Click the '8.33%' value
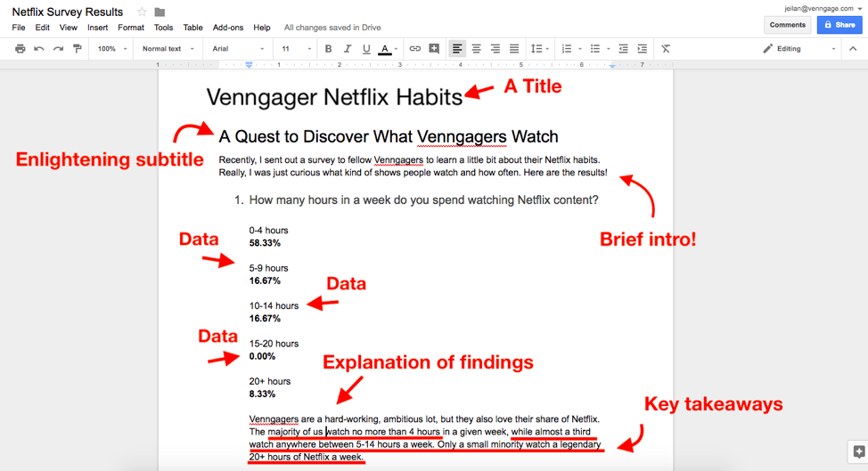Screen dimensions: 868x471 (x=262, y=394)
